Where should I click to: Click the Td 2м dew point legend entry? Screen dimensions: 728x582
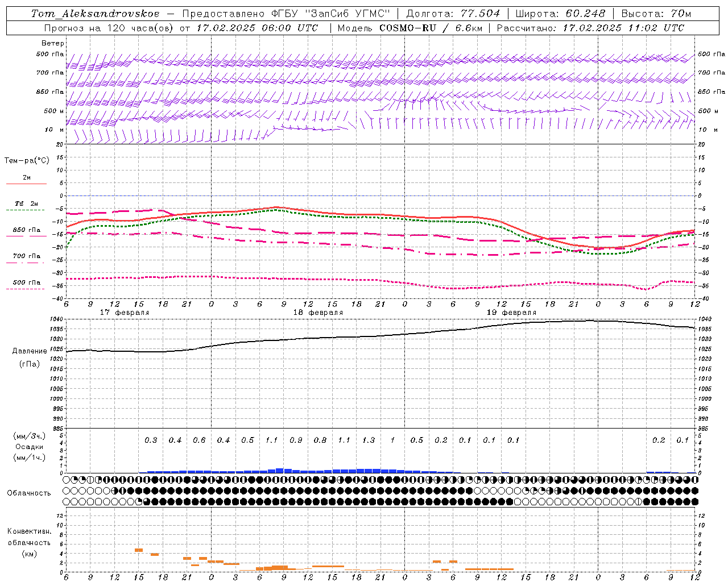pyautogui.click(x=26, y=203)
